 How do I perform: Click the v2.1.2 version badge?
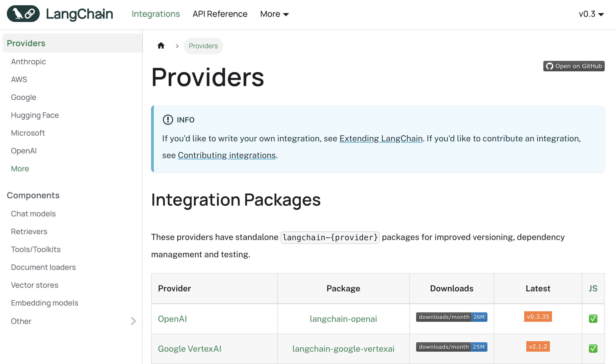[x=538, y=346]
